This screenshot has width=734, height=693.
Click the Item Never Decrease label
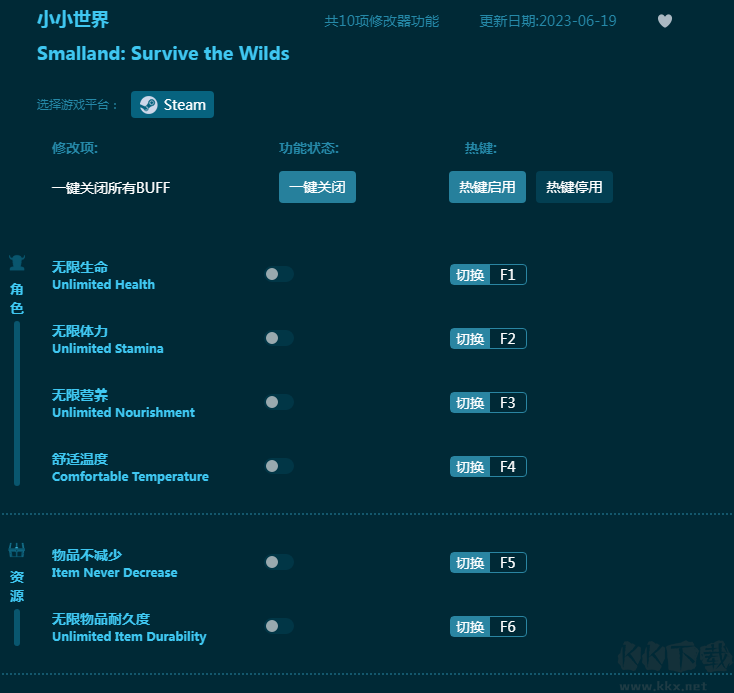(x=115, y=573)
